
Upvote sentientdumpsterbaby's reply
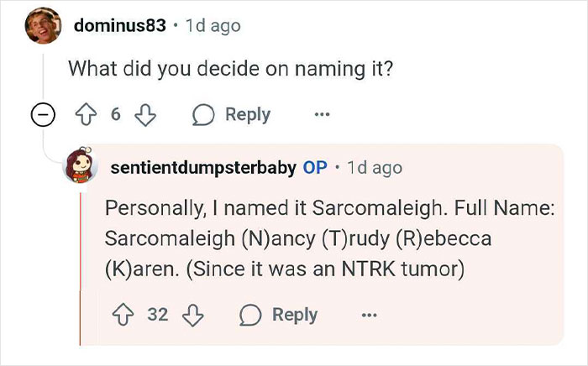[124, 315]
